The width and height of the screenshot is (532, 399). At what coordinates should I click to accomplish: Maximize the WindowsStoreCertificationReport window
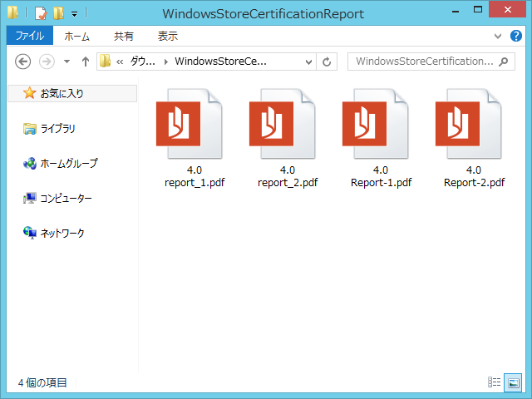[x=478, y=10]
